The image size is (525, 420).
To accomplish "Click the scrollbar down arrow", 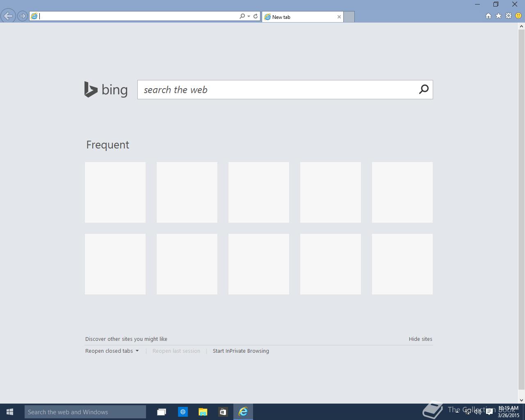I will pyautogui.click(x=521, y=400).
